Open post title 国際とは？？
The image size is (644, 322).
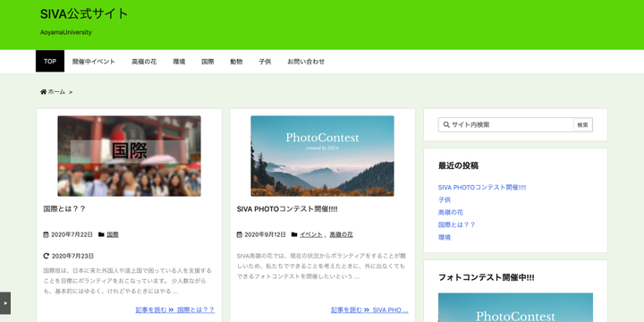[x=64, y=209]
